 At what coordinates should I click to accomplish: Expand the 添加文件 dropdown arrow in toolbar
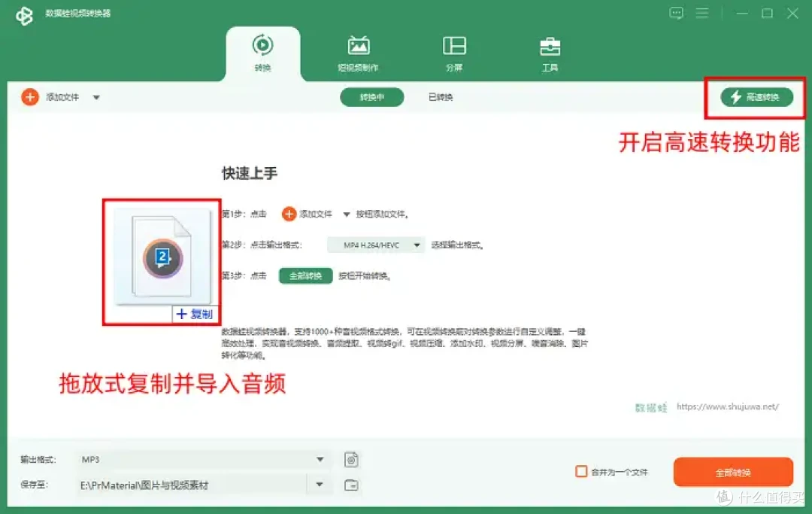point(96,97)
